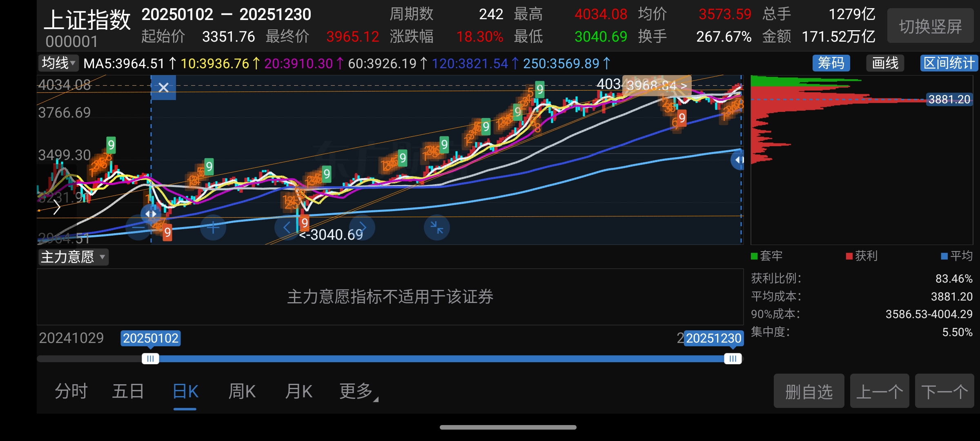Click the shift chart right arrow button
The width and height of the screenshot is (980, 441).
(363, 227)
